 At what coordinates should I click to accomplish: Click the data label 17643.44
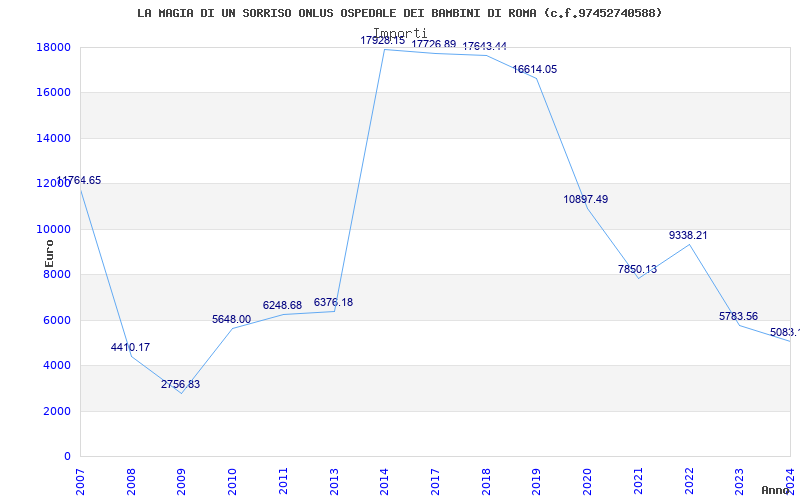click(x=485, y=46)
